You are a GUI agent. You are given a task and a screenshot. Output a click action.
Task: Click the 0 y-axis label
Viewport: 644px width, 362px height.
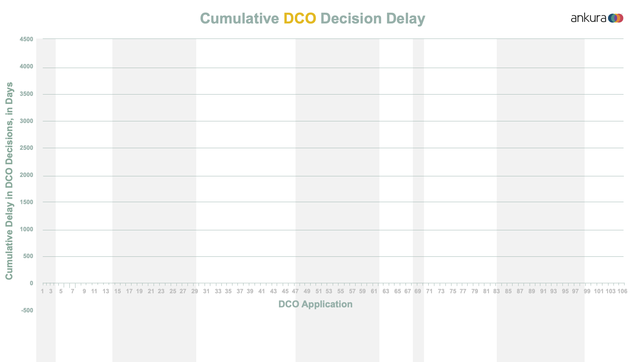tap(32, 283)
